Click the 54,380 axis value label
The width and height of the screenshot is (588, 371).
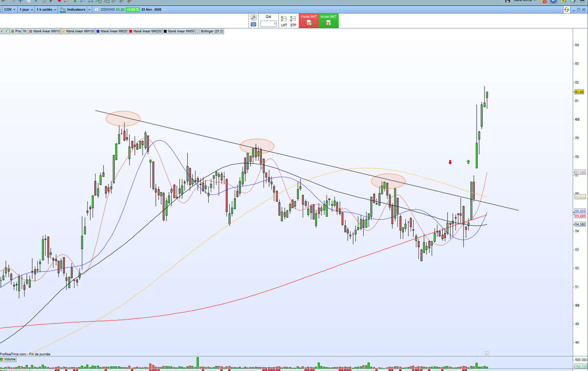click(x=579, y=224)
